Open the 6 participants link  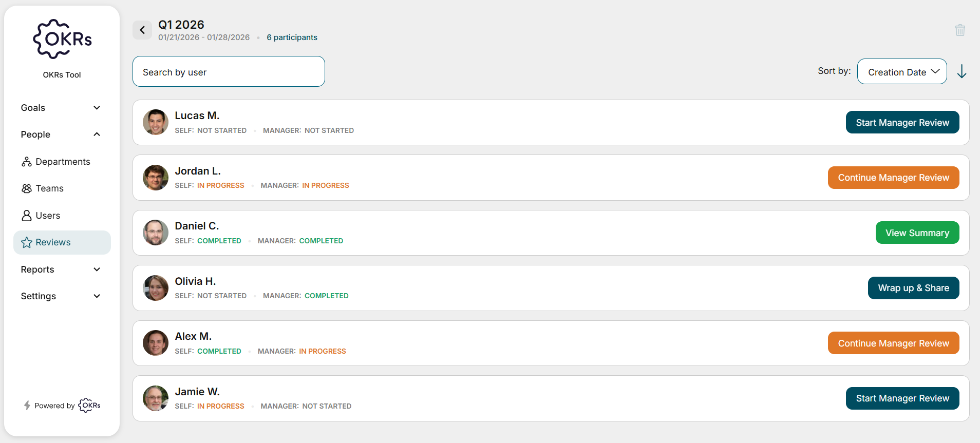point(292,37)
